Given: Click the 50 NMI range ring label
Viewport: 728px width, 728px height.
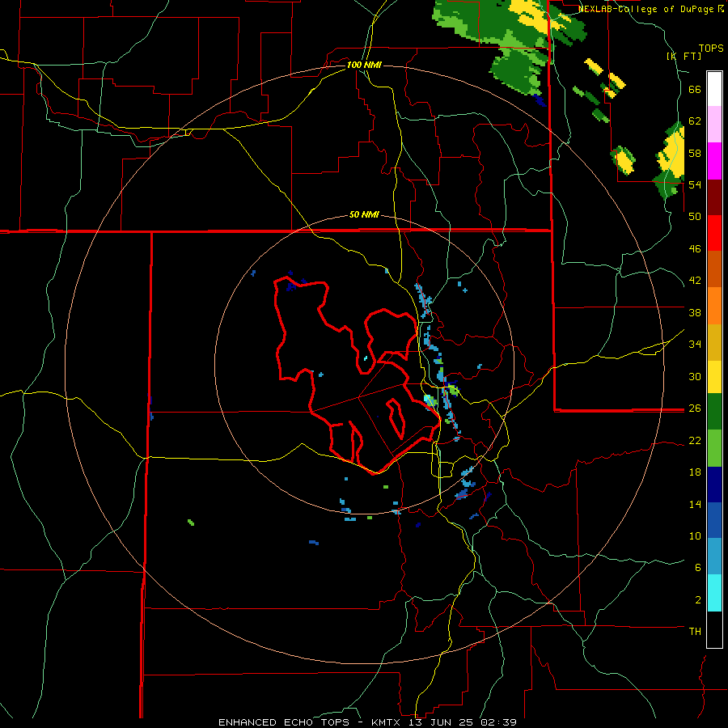Looking at the screenshot, I should pos(364,214).
